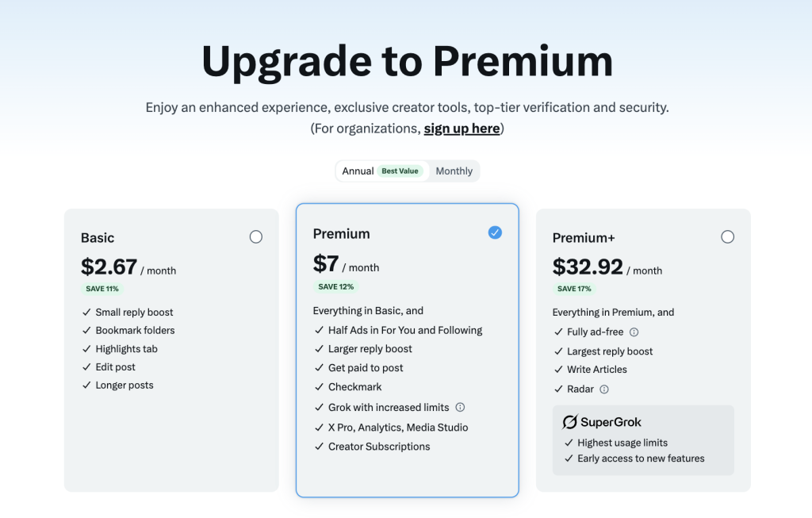Select the Basic plan radio button

pos(255,237)
